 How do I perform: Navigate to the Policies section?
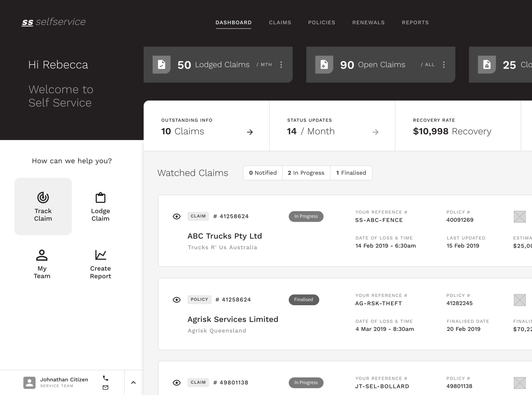[322, 22]
